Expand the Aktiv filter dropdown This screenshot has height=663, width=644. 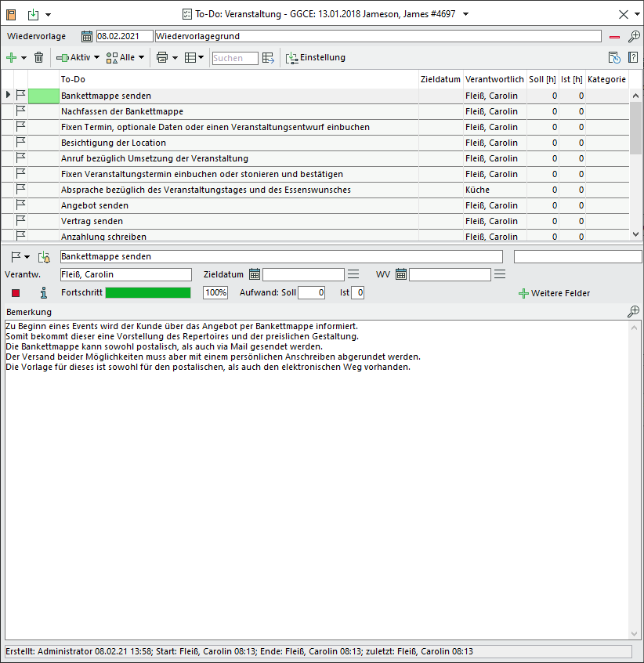96,57
